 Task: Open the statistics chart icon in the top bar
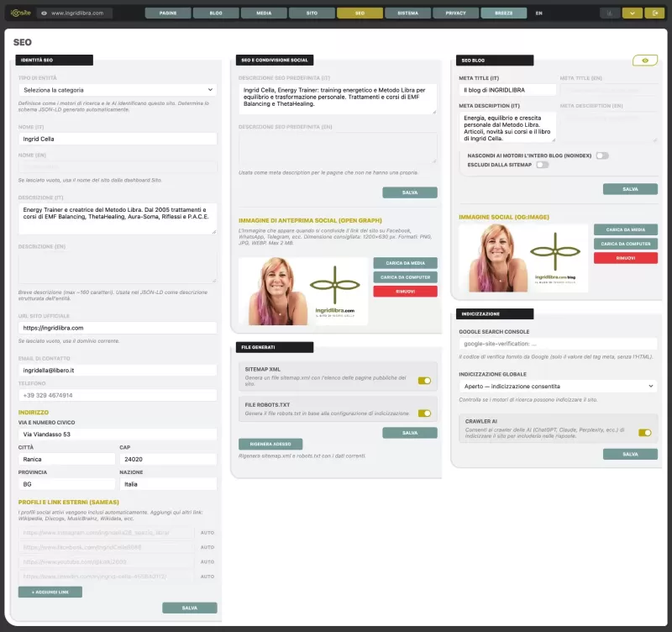click(610, 13)
